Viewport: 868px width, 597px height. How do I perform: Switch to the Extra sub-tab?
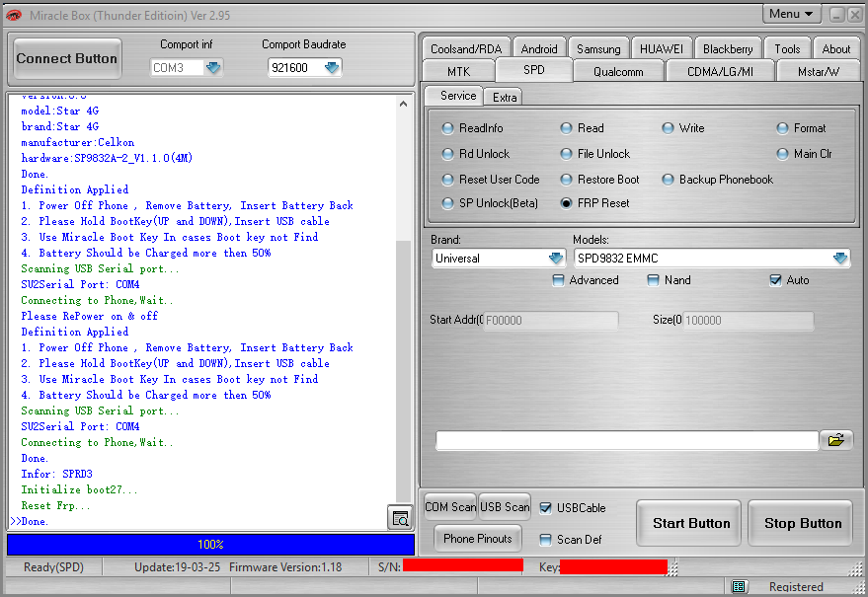(505, 98)
